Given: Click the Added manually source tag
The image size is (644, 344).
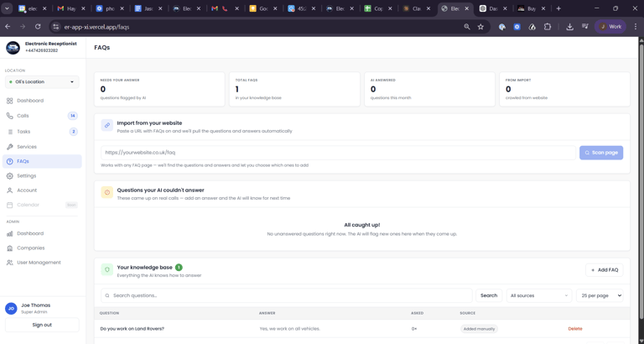Looking at the screenshot, I should point(479,329).
